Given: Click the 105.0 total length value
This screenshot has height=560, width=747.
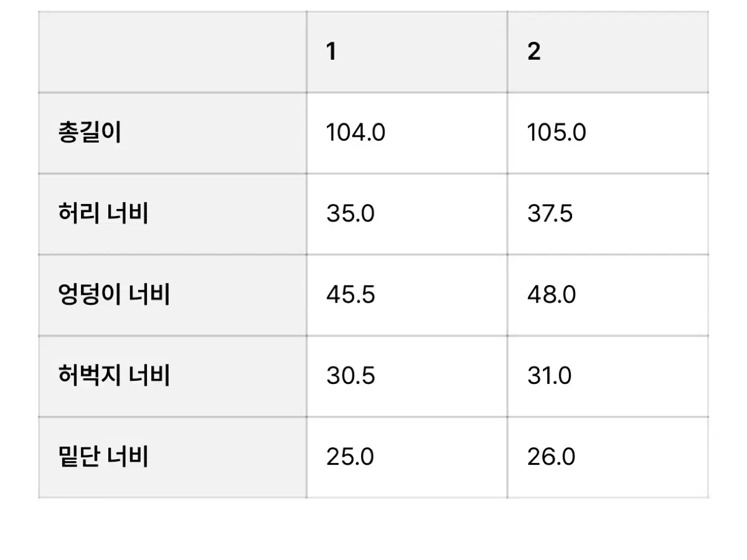Looking at the screenshot, I should click(557, 133).
